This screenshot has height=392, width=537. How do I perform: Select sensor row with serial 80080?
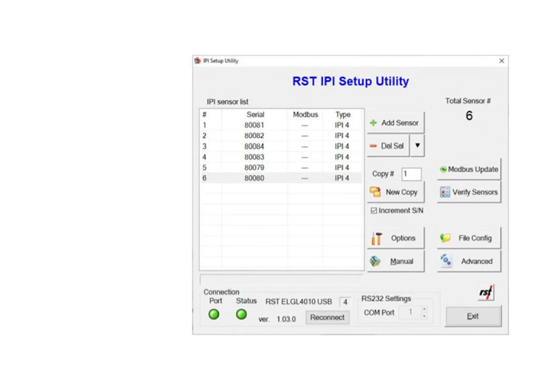click(x=281, y=178)
